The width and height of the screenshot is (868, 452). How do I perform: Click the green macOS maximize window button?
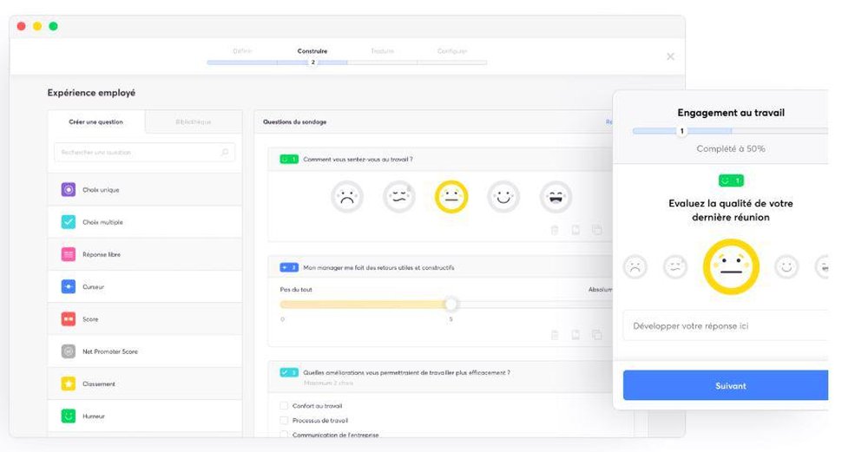(x=53, y=26)
